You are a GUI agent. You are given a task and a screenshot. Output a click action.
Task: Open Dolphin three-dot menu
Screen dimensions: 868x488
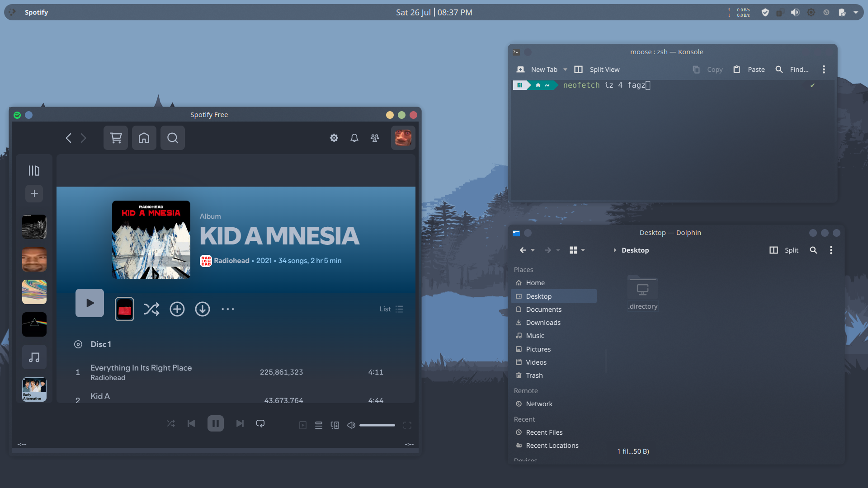tap(831, 250)
